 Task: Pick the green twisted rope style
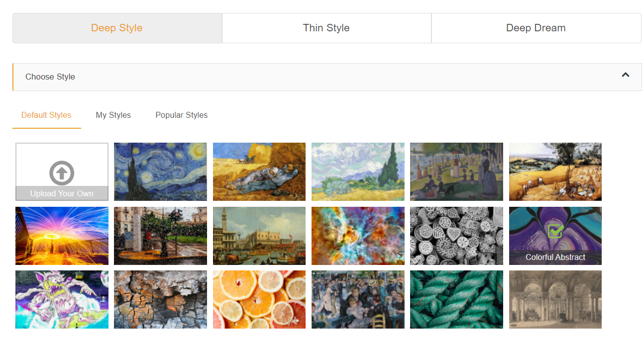point(456,299)
